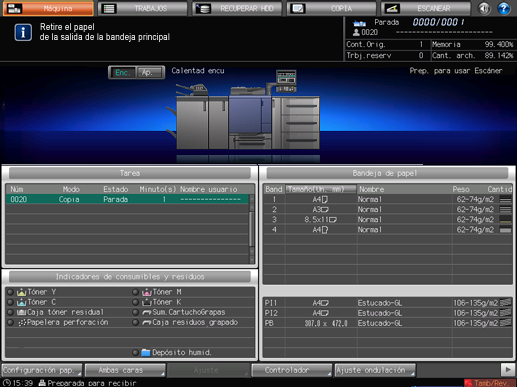Click the Indicadores de consumibles y residuos header
Screen dimensions: 517x387
pyautogui.click(x=130, y=277)
